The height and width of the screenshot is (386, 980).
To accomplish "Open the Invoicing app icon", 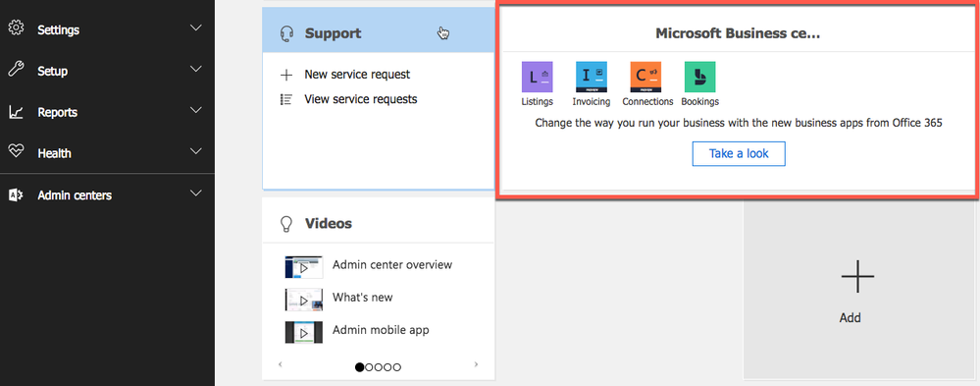I will click(592, 77).
